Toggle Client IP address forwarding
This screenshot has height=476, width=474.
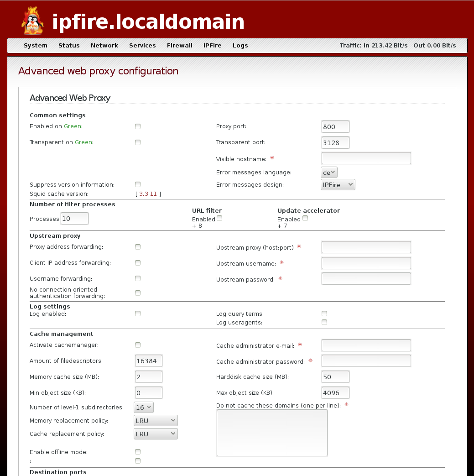pos(138,263)
